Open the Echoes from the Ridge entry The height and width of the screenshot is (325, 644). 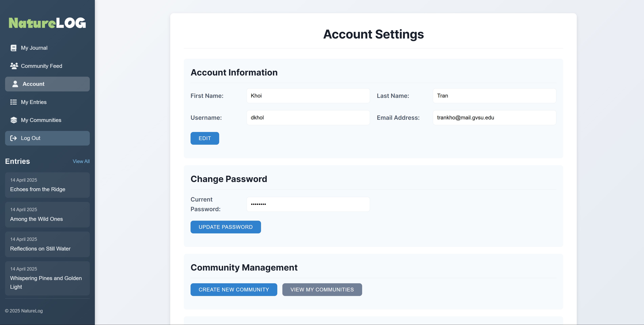[x=47, y=185]
